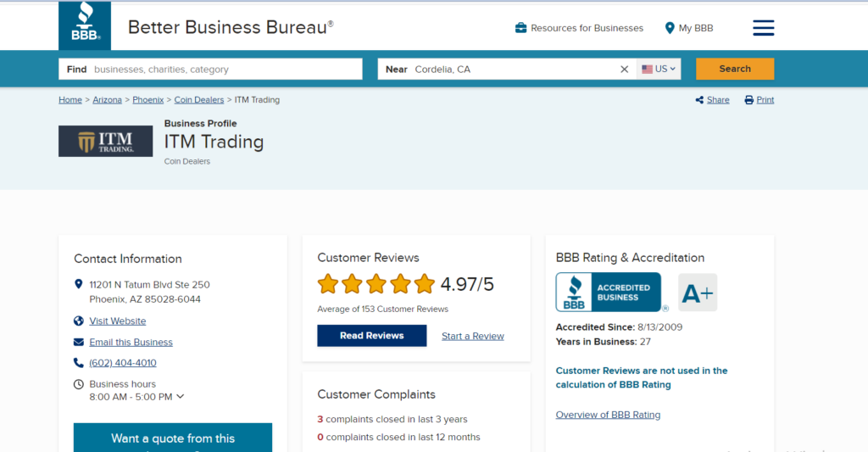This screenshot has width=868, height=452.
Task: Open the US country selector dropdown
Action: pyautogui.click(x=658, y=70)
